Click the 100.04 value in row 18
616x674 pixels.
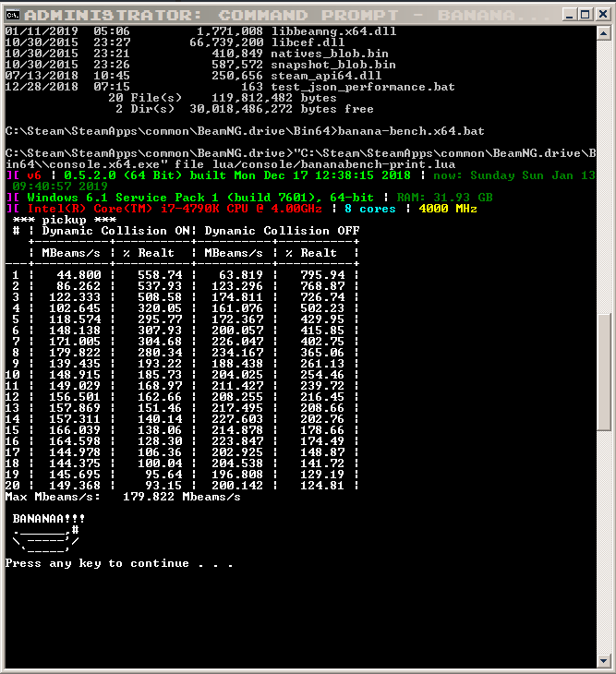160,463
